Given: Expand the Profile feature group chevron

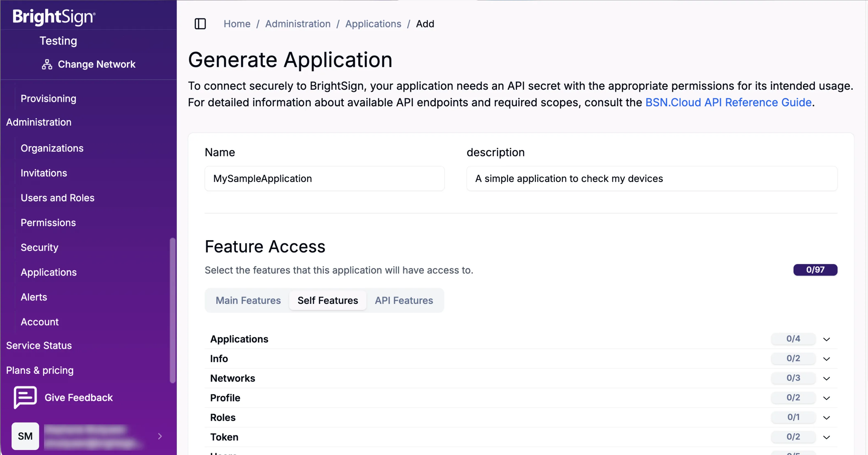Looking at the screenshot, I should (x=826, y=398).
